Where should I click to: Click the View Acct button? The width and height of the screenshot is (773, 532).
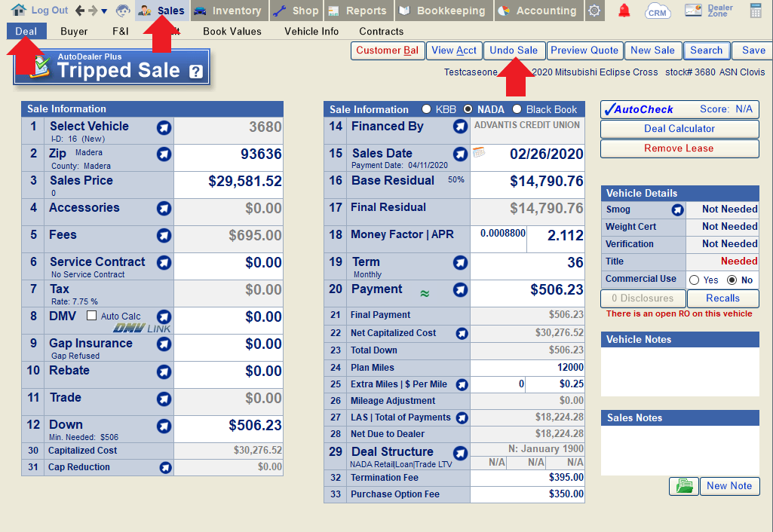tap(454, 50)
